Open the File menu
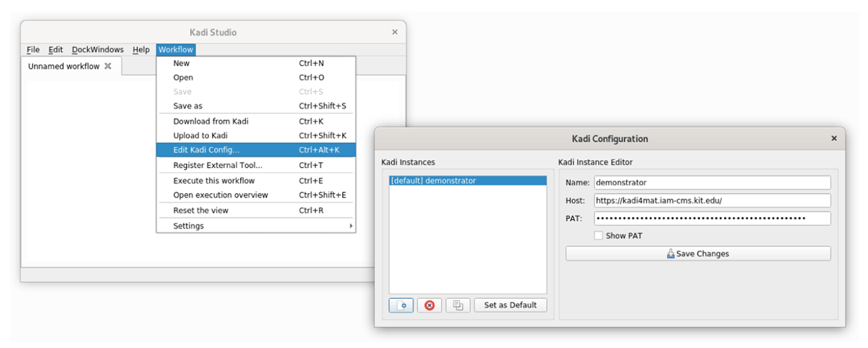Screen dimensions: 868x348 [33, 50]
